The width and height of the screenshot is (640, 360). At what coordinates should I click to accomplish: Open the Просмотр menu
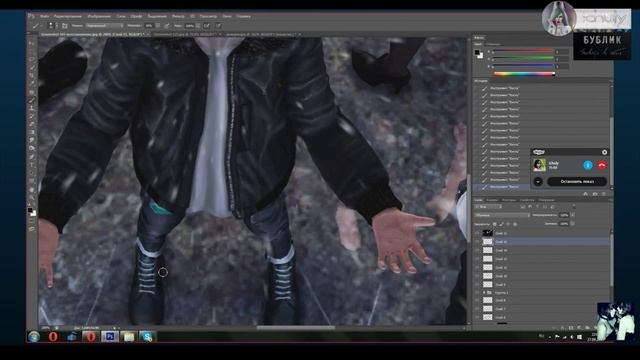click(209, 16)
